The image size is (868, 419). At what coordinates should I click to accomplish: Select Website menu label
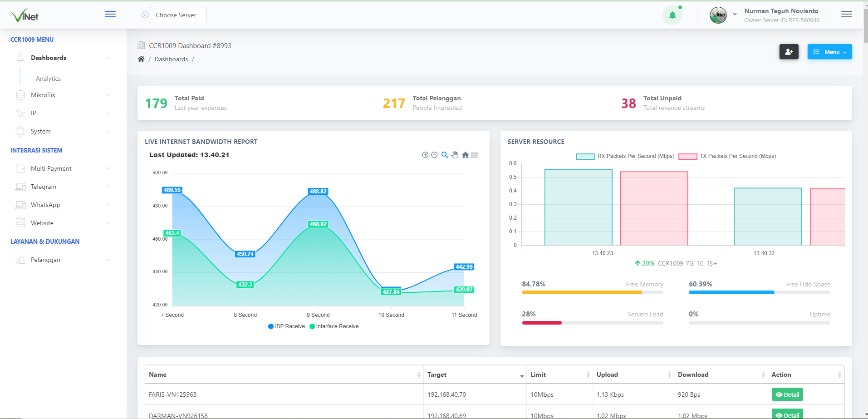click(x=42, y=223)
